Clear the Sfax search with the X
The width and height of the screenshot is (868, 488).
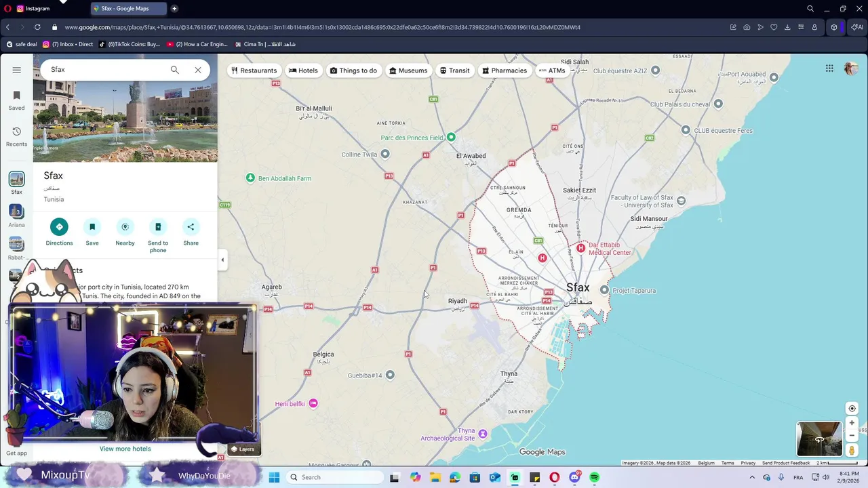[198, 70]
